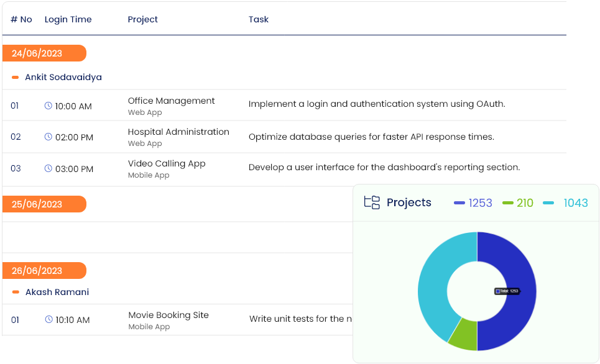Click the OAuth login task description
The image size is (600, 364).
pyautogui.click(x=377, y=104)
